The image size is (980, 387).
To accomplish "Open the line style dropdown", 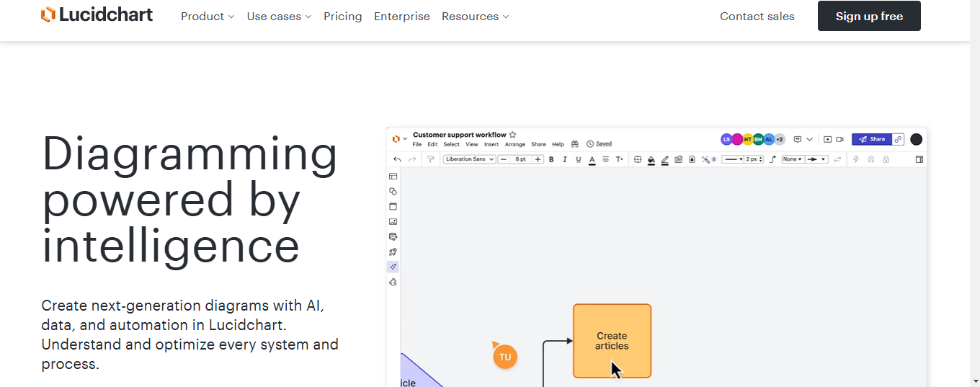I will pyautogui.click(x=733, y=159).
